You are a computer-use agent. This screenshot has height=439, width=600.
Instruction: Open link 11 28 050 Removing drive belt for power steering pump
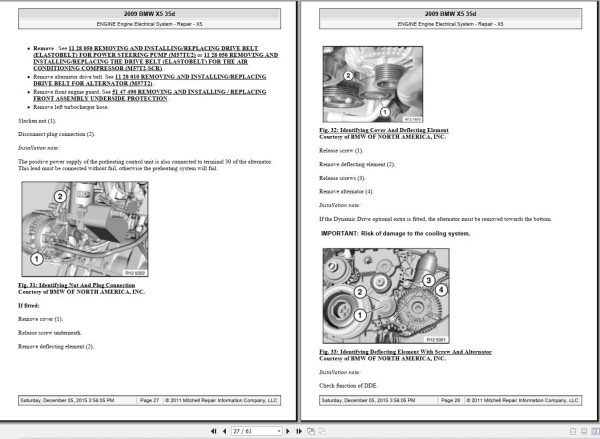click(x=145, y=52)
